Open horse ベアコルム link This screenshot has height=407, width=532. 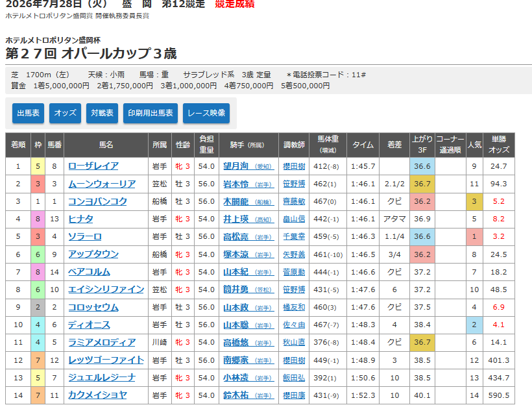[90, 272]
